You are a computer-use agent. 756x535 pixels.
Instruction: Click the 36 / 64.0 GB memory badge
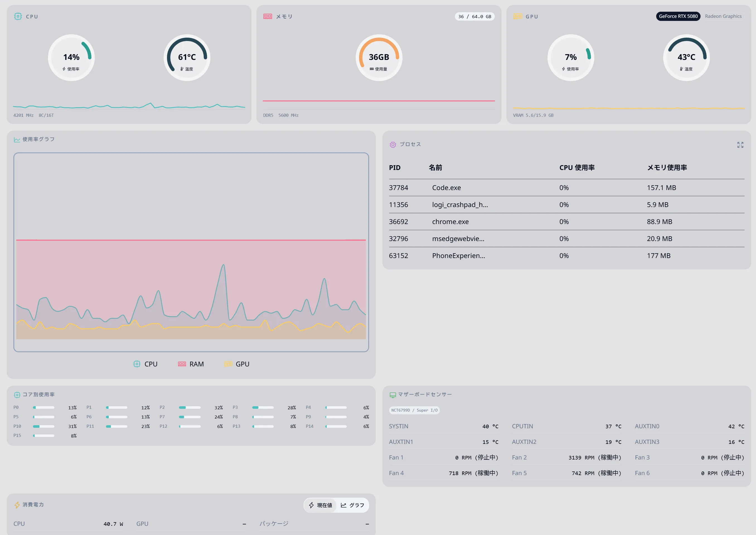pos(474,16)
